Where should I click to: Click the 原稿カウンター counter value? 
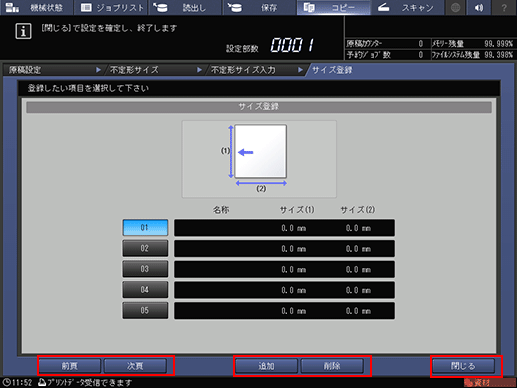tap(421, 44)
